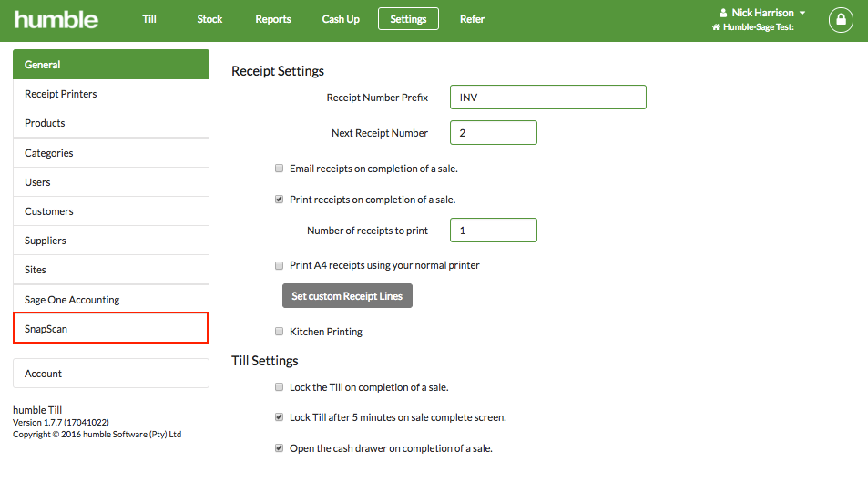
Task: Untick Open the cash drawer checkbox
Action: pos(279,448)
